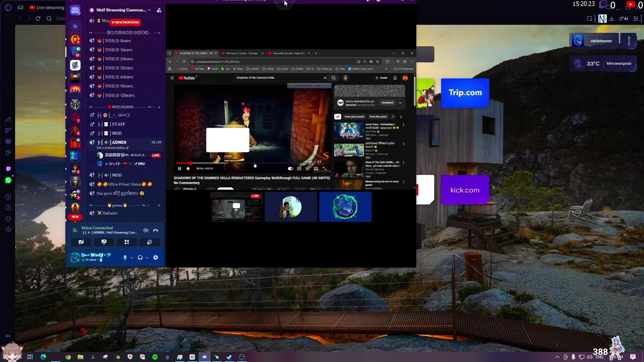Set a channel status under ADMIN
The image size is (644, 362).
pos(113,148)
